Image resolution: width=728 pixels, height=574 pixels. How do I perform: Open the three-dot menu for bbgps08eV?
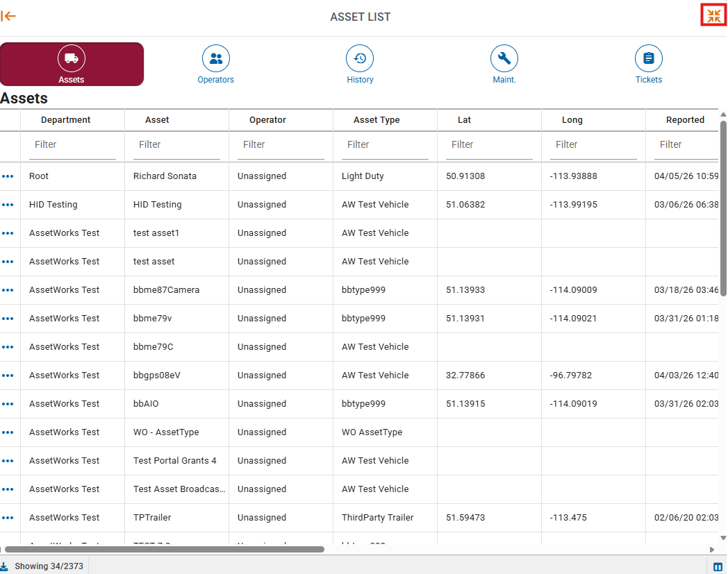click(x=8, y=375)
